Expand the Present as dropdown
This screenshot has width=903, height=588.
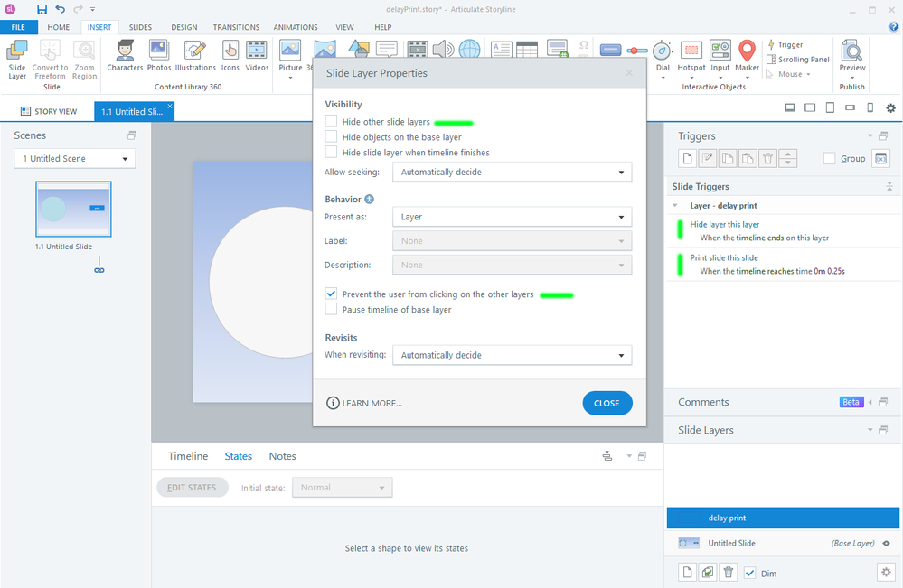[512, 218]
